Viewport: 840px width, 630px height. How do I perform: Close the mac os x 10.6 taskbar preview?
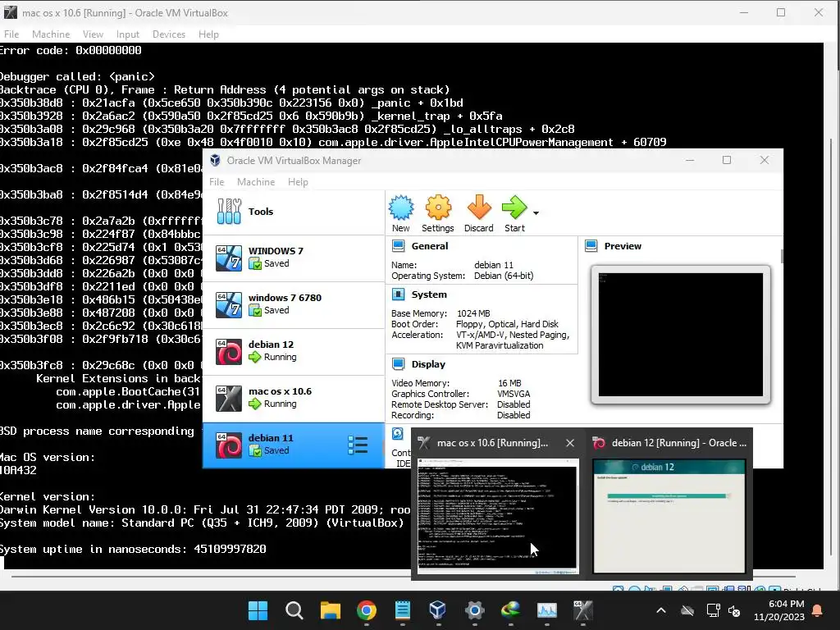(570, 443)
